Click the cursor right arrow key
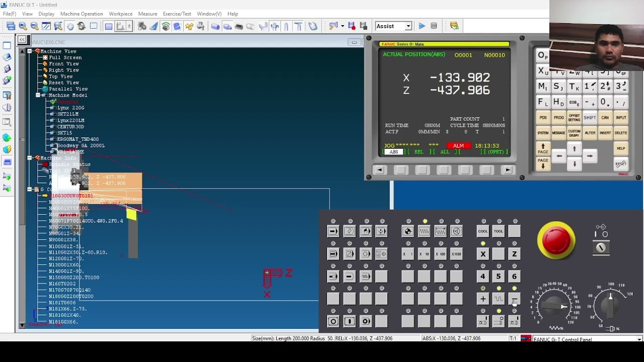Screen dimensions: 644x362 590,156
